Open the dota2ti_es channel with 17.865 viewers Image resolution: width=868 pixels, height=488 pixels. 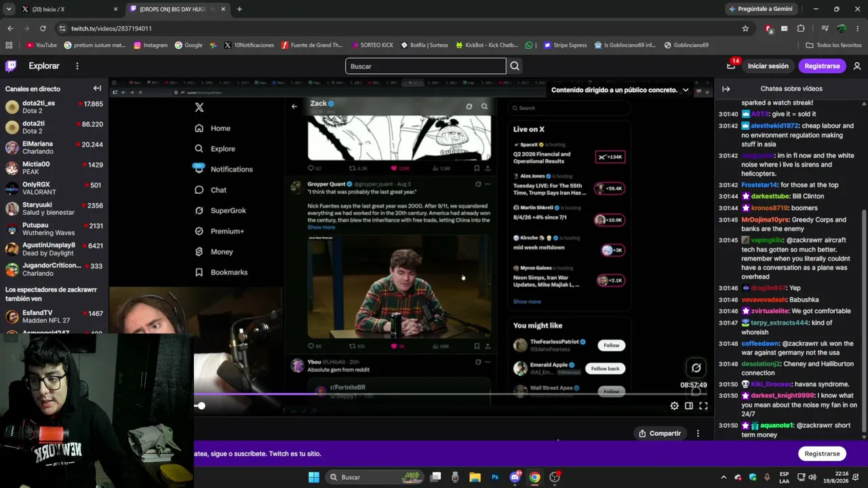click(x=54, y=108)
